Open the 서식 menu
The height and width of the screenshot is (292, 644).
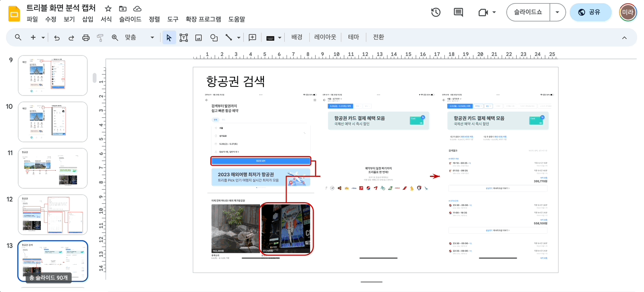[106, 19]
